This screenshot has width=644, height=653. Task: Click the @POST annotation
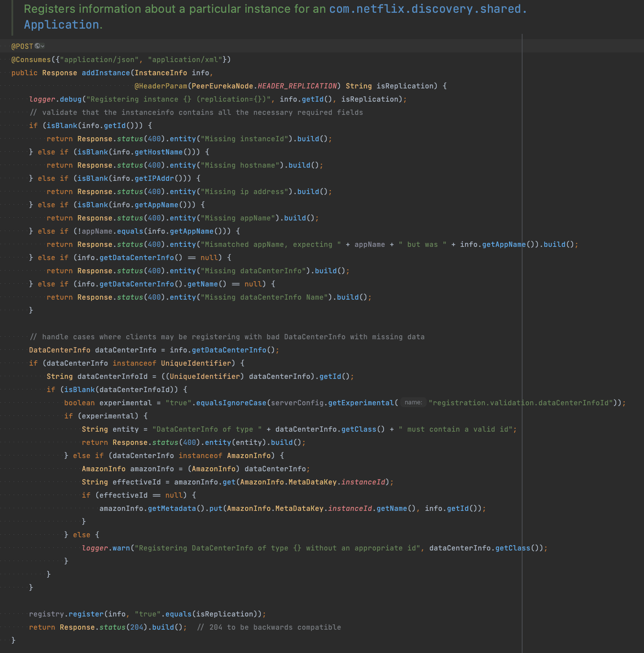[x=22, y=46]
